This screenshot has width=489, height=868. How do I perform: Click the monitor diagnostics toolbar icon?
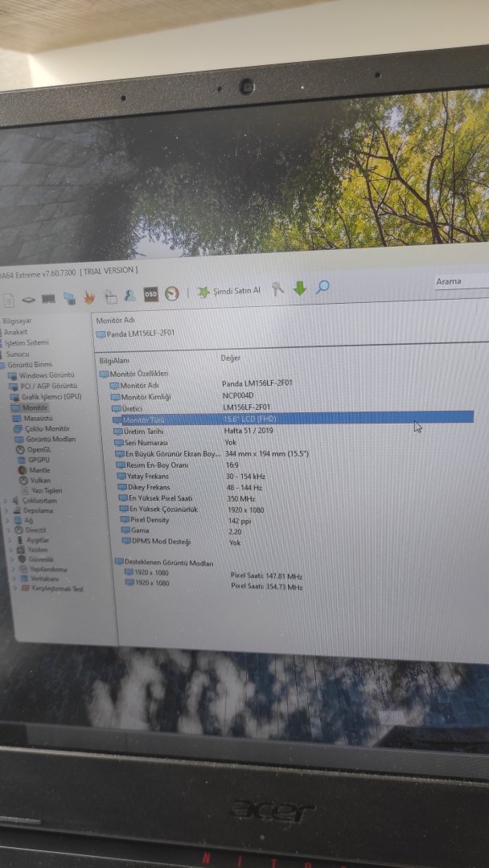point(69,298)
